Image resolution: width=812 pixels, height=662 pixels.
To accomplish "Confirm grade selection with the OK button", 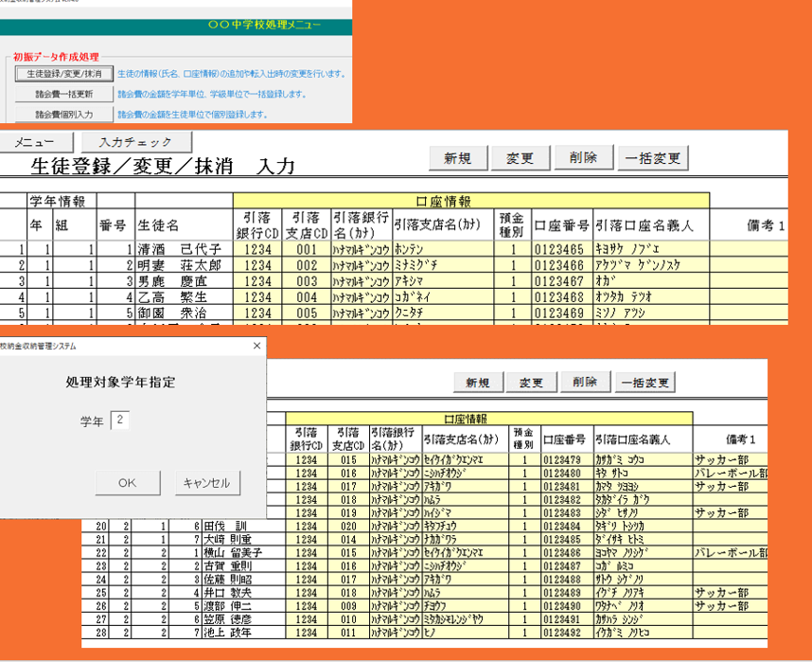I will click(128, 482).
